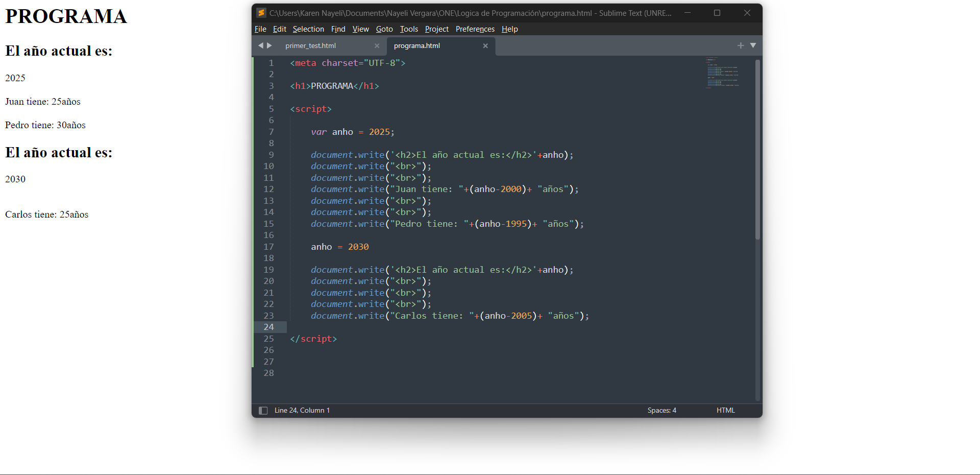Click Line 24, Column 1 status text
The image size is (980, 475).
point(302,410)
